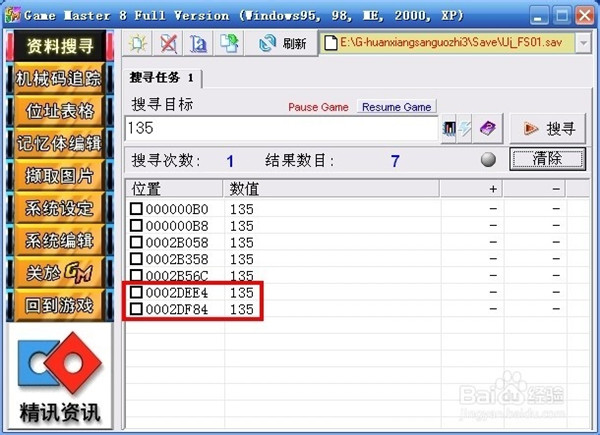This screenshot has width=600, height=435.
Task: Click the 搜寻 search button
Action: coord(548,129)
